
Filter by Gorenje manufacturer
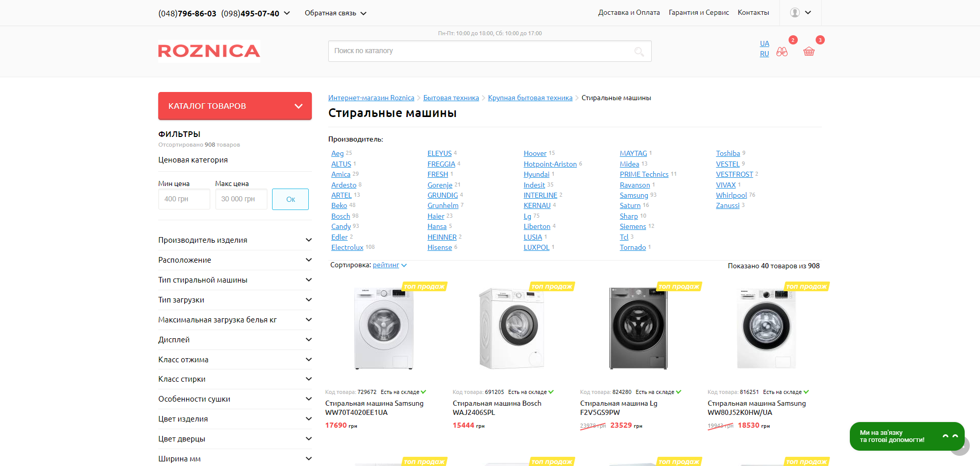440,185
